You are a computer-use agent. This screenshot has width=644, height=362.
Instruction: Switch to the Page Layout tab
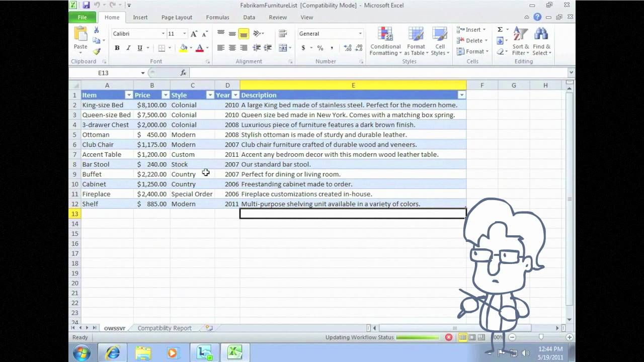click(x=177, y=17)
